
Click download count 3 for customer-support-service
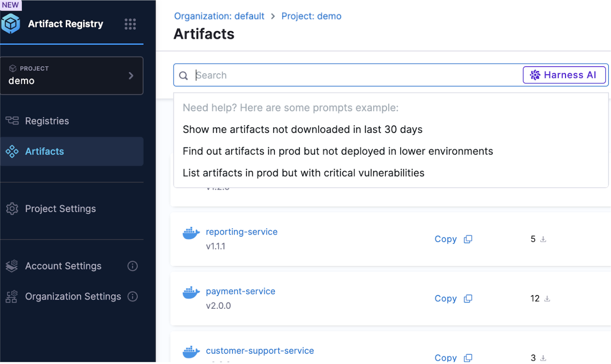533,358
